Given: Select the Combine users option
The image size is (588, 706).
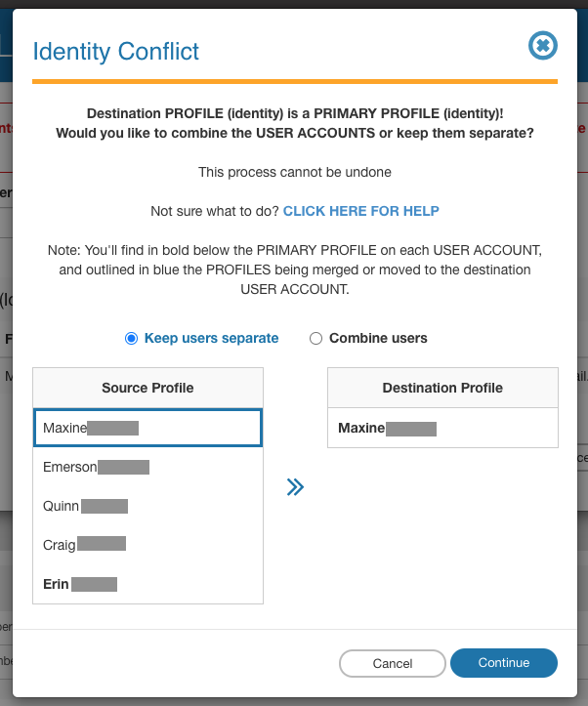Looking at the screenshot, I should [x=315, y=339].
